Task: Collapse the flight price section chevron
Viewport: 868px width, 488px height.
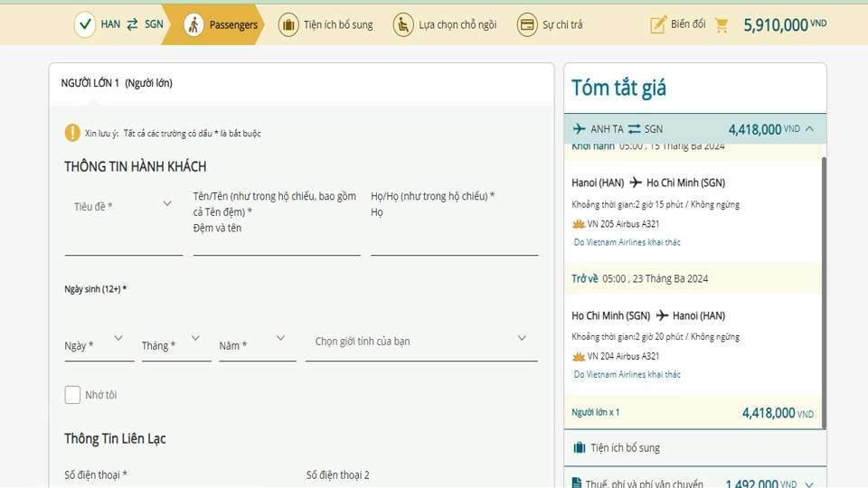Action: click(x=810, y=129)
